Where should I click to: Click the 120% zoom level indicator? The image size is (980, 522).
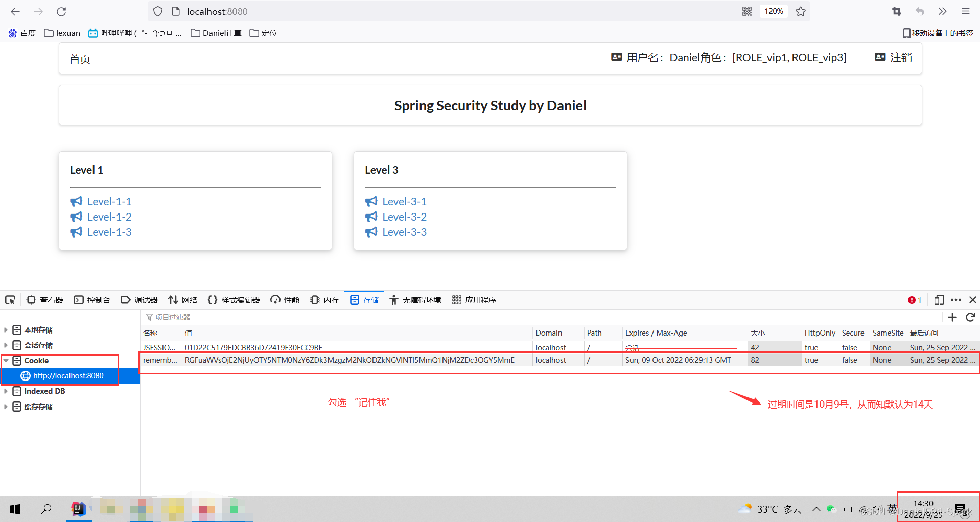pos(774,11)
